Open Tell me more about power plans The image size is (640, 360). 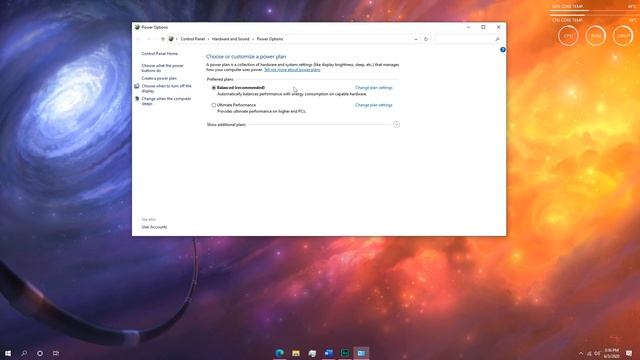292,70
